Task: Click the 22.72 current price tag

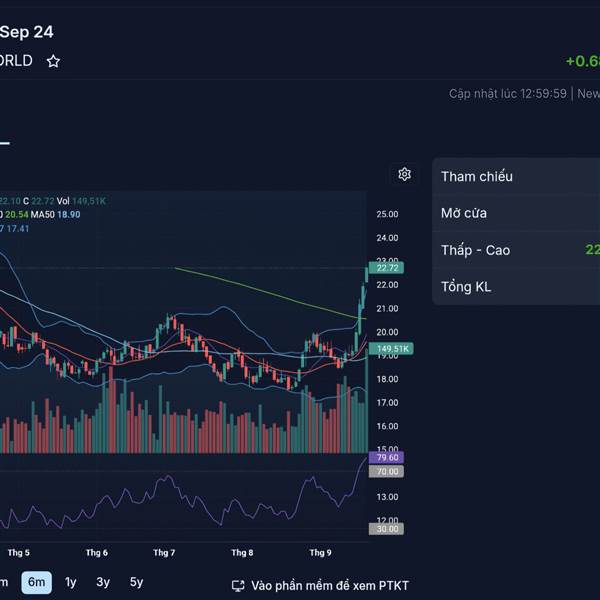Action: tap(387, 268)
